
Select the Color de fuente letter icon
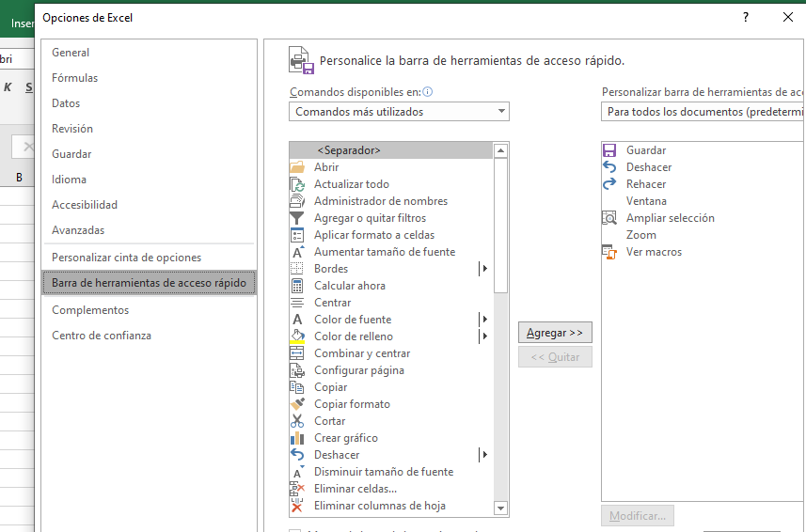297,320
